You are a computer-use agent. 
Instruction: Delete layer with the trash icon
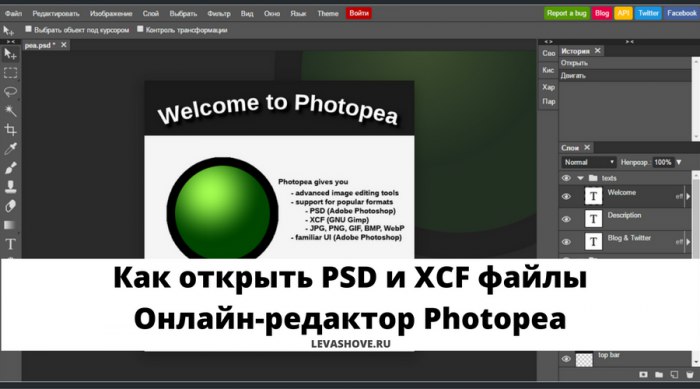pos(690,374)
